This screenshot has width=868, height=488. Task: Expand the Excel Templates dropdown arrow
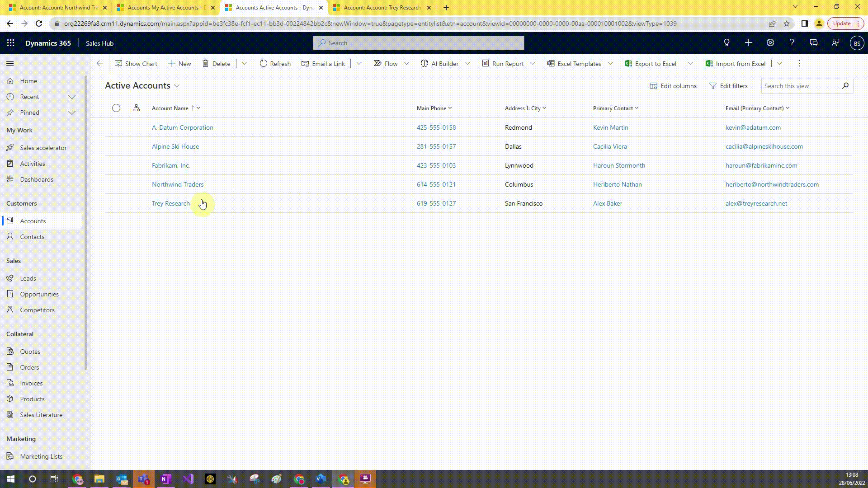pos(610,64)
